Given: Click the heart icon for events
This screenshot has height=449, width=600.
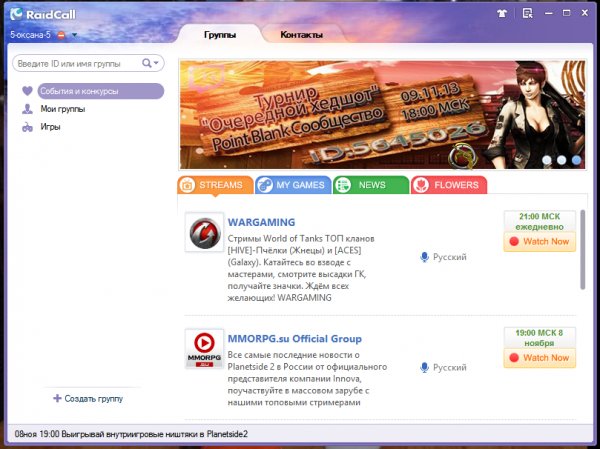Looking at the screenshot, I should point(27,91).
